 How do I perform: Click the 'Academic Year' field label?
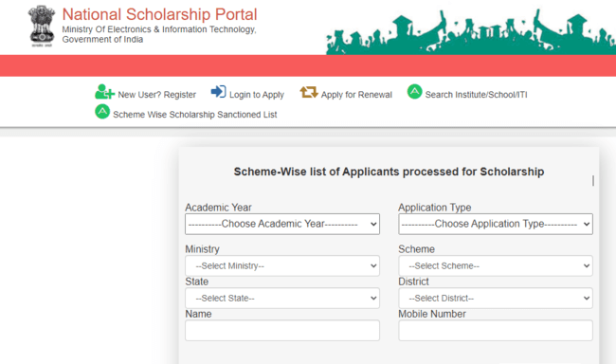tap(218, 208)
